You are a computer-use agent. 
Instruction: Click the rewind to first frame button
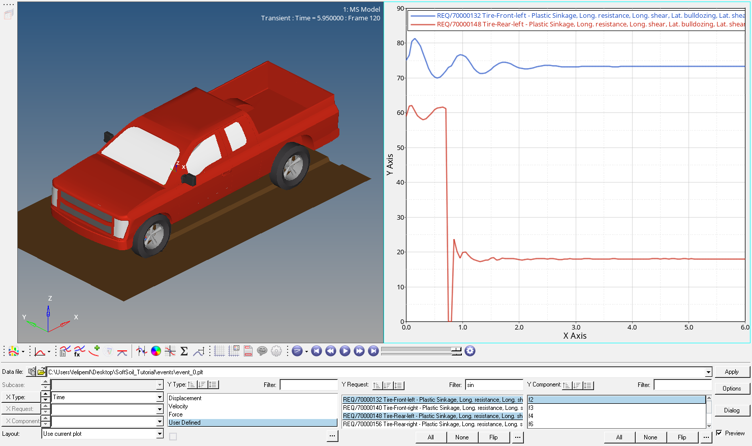coord(317,351)
